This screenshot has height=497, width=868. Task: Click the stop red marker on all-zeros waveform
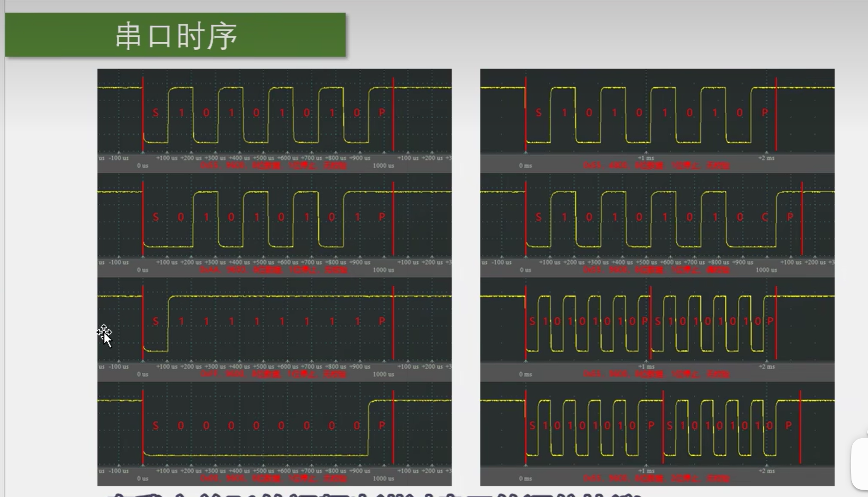pyautogui.click(x=393, y=427)
